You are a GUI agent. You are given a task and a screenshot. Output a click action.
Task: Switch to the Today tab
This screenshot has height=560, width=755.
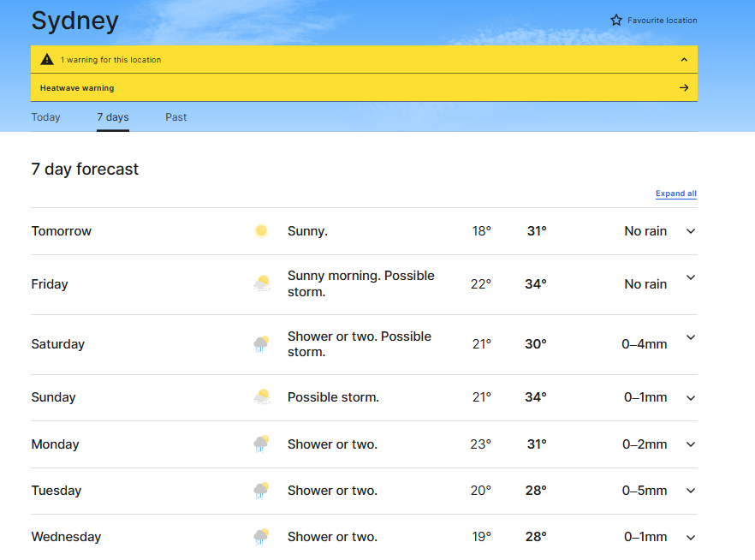[x=46, y=117]
